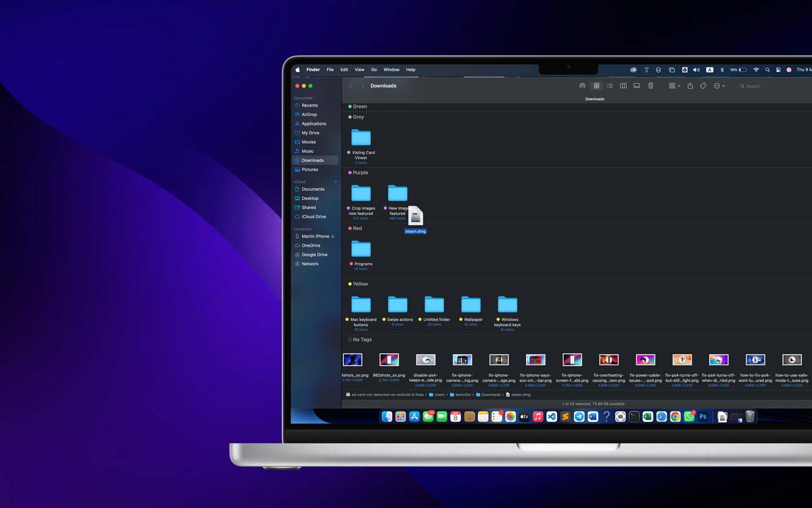
Task: Launch Photoshop from the Dock
Action: (703, 416)
